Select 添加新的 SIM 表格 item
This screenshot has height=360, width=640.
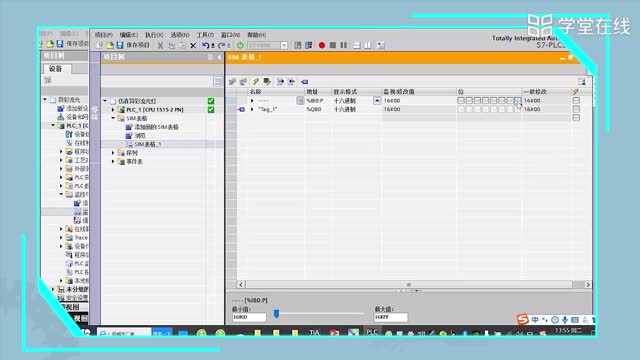point(156,127)
